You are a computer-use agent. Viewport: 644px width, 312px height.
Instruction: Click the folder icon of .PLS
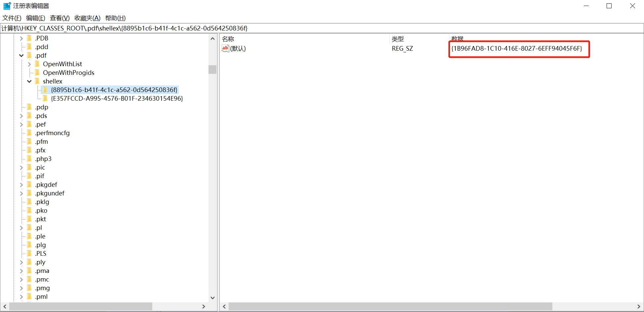29,253
